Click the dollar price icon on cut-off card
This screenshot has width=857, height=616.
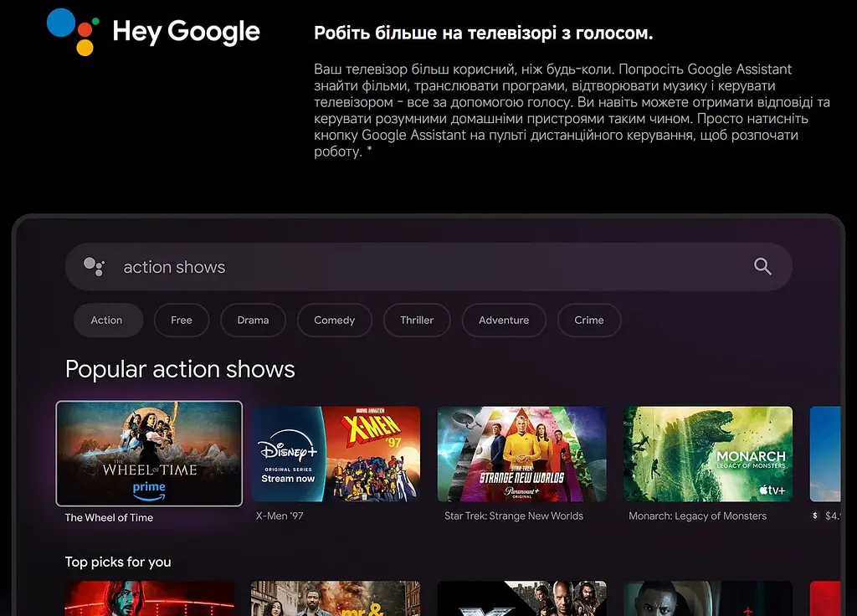click(x=815, y=516)
